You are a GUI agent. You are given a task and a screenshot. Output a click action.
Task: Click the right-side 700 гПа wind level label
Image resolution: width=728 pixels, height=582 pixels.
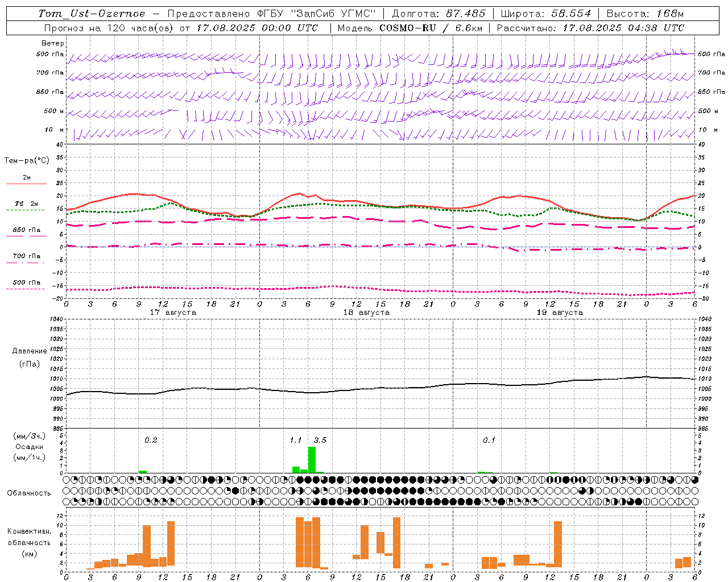712,73
